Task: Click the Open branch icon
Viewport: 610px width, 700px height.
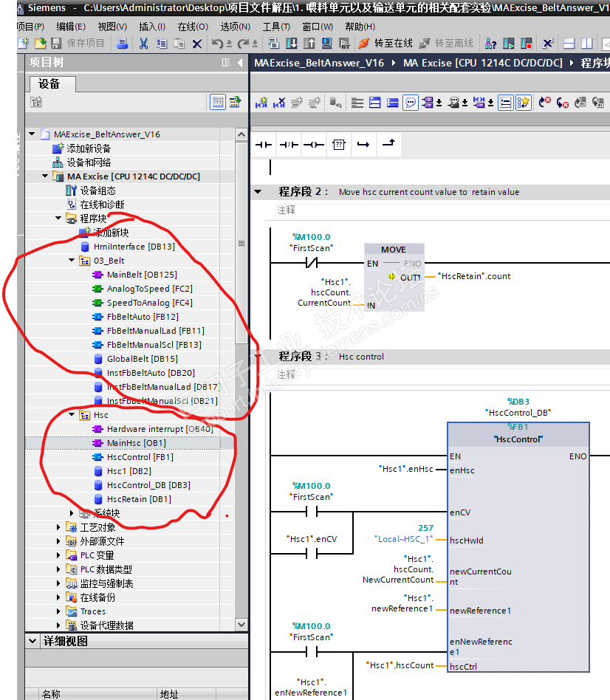Action: (x=363, y=145)
